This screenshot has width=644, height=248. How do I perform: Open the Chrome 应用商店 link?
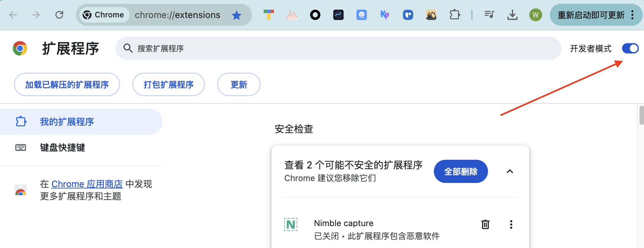point(87,184)
